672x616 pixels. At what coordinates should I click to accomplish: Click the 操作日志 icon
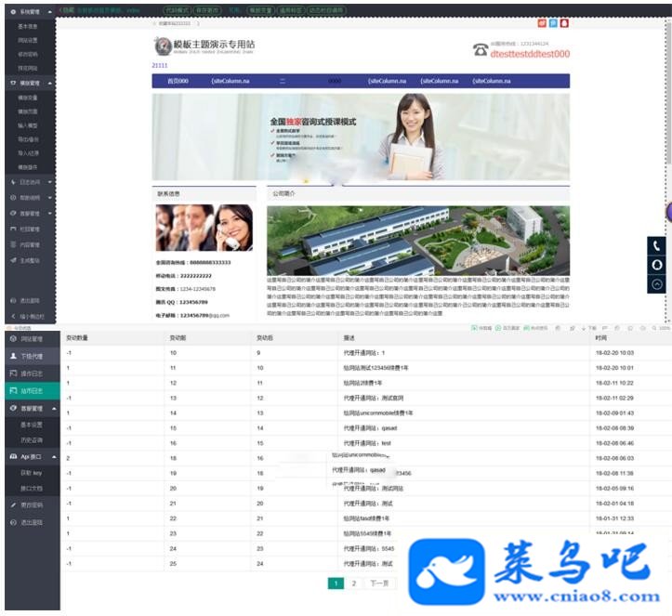(x=13, y=374)
